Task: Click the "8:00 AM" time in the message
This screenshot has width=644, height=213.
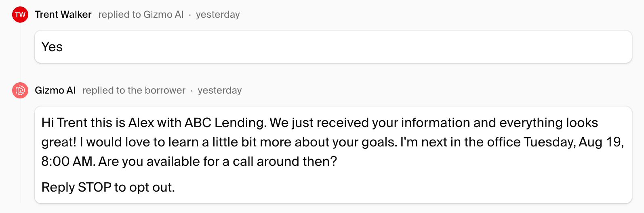Action: pyautogui.click(x=68, y=161)
